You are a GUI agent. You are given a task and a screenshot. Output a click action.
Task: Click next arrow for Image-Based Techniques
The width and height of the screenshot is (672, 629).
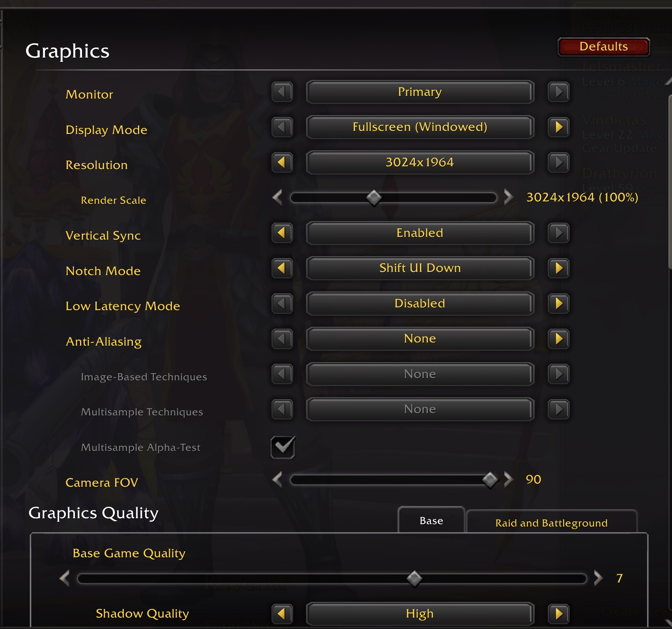[x=558, y=374]
